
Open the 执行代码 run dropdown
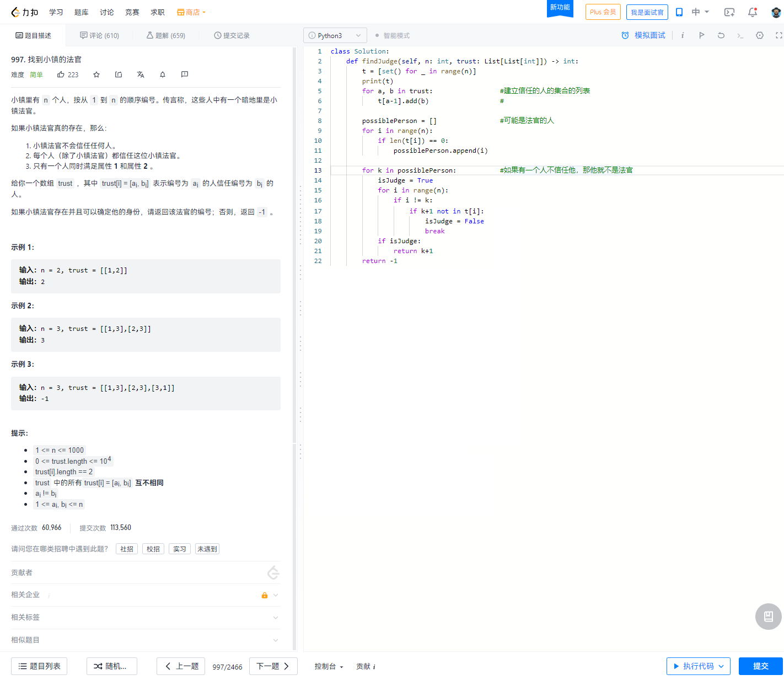699,666
